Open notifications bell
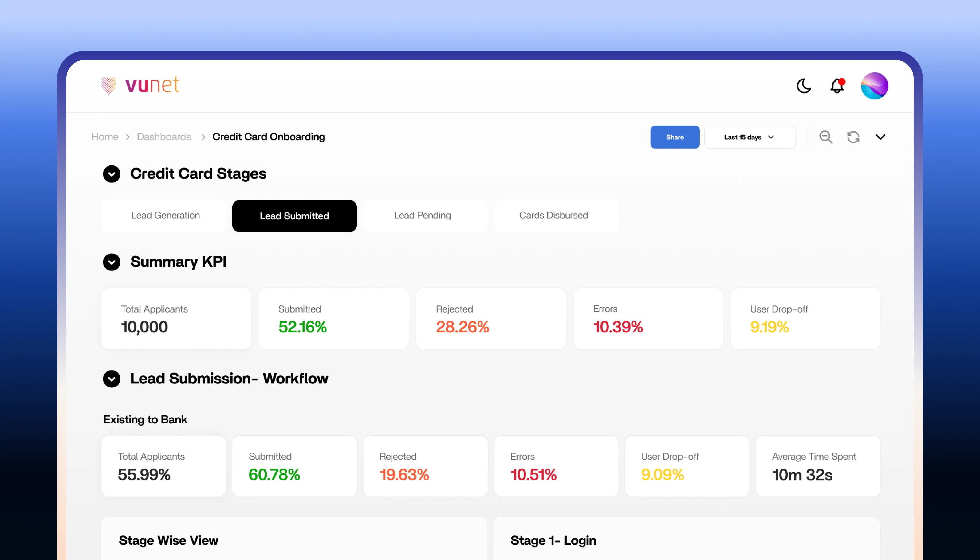This screenshot has width=980, height=560. point(837,86)
